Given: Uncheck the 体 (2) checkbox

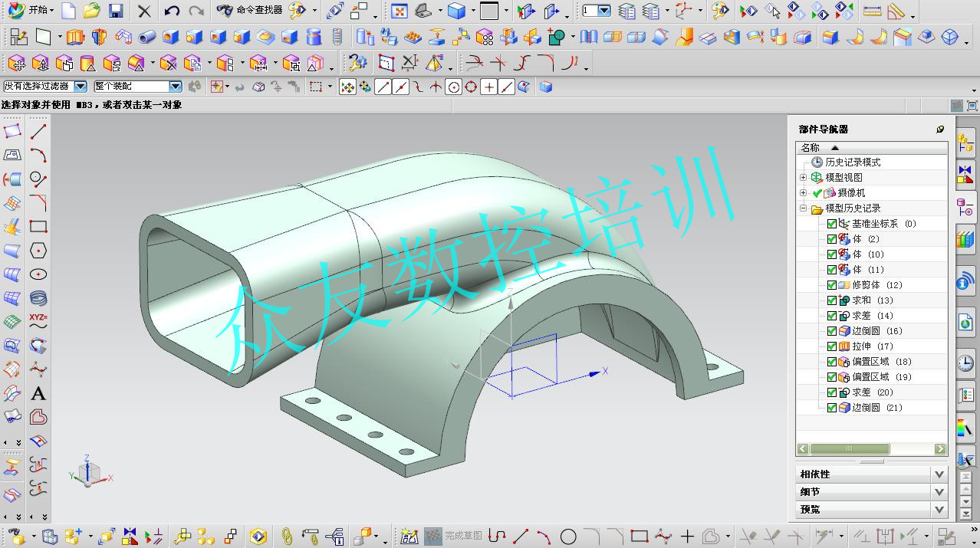Looking at the screenshot, I should [832, 239].
